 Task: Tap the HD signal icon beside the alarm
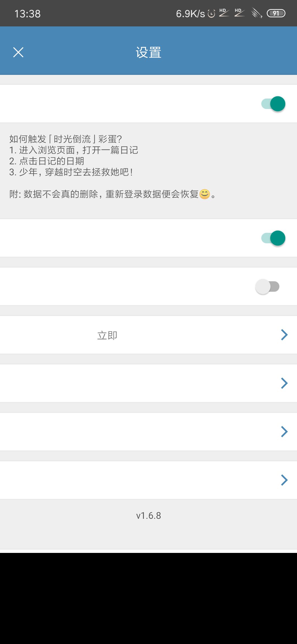(224, 13)
